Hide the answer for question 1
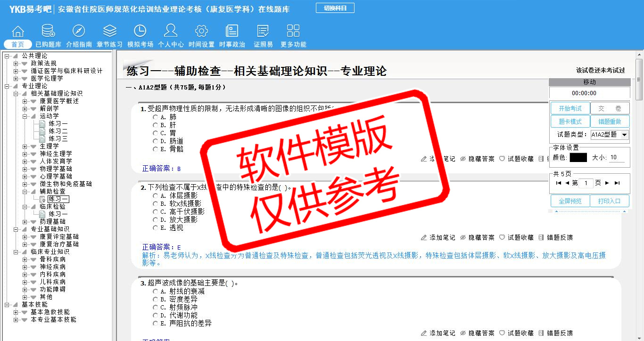The height and width of the screenshot is (341, 644). tap(477, 159)
